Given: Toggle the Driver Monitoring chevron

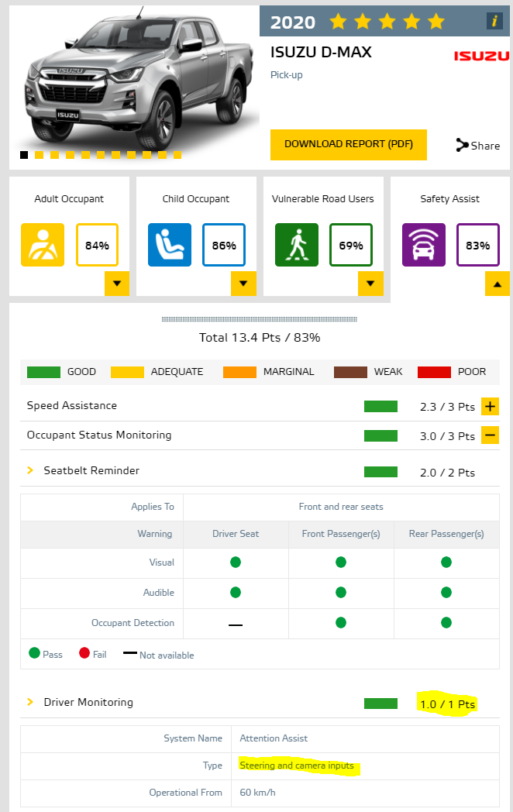Looking at the screenshot, I should point(30,702).
